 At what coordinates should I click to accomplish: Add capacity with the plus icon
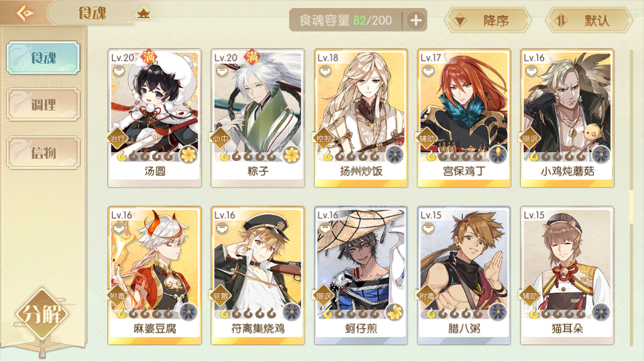[416, 20]
